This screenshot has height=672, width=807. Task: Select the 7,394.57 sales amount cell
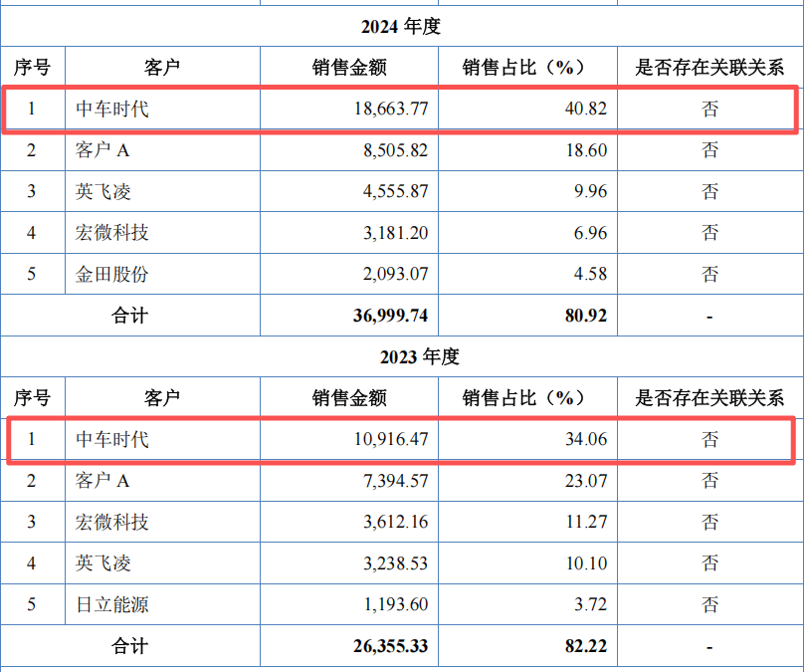click(390, 481)
